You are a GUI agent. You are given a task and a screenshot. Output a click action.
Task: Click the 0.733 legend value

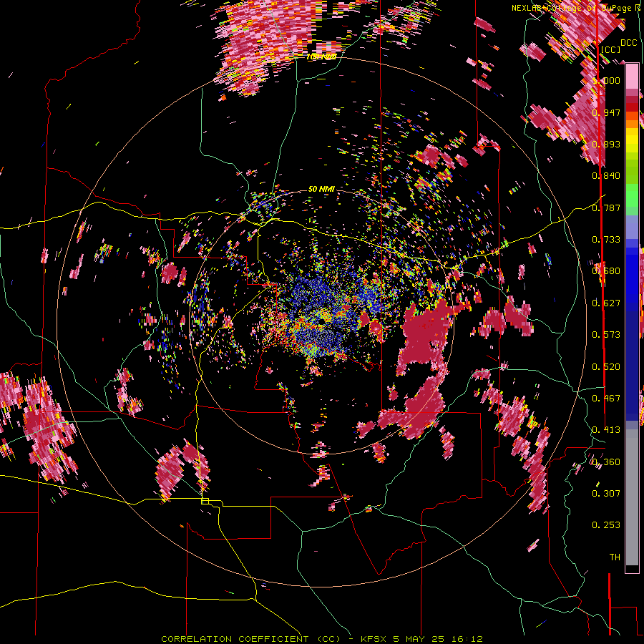(x=606, y=240)
